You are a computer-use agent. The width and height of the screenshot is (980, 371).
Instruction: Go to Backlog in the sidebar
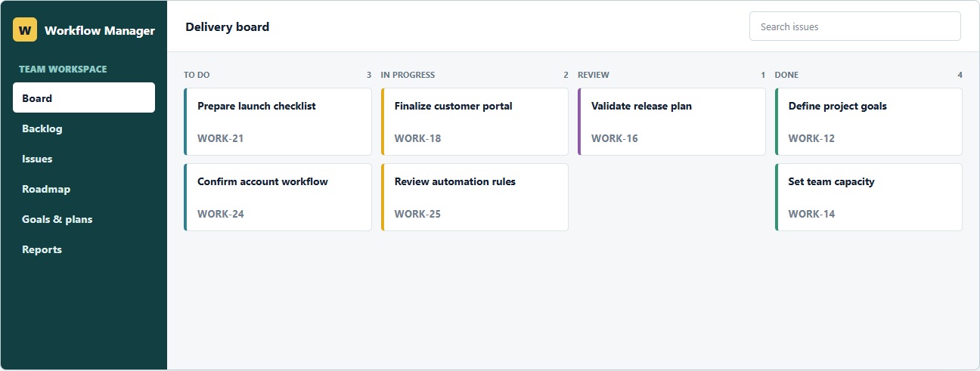pos(84,128)
